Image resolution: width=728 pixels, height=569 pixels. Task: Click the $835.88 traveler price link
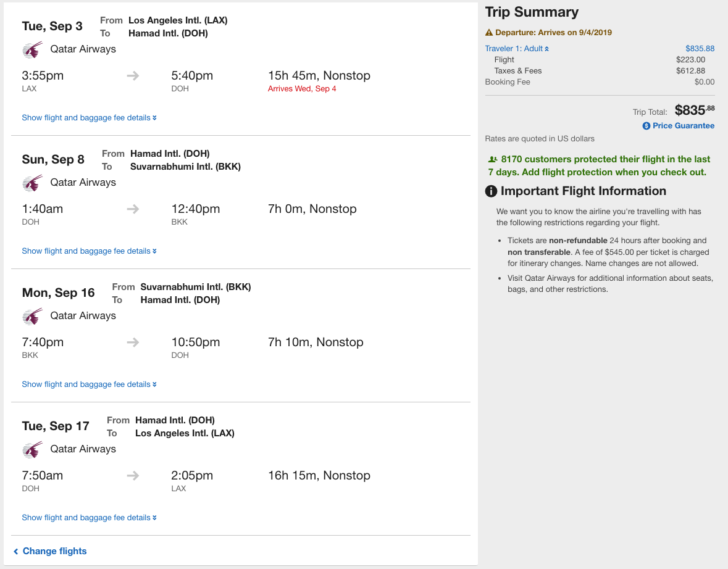700,49
